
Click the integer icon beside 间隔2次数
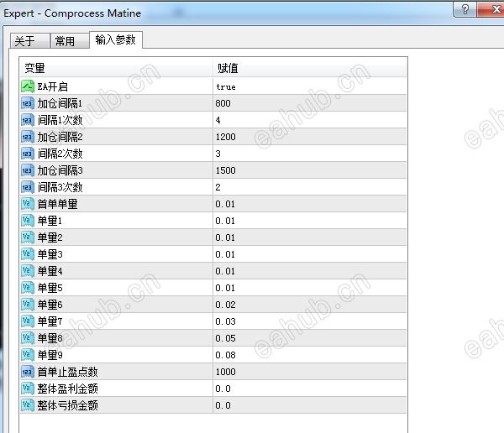[28, 154]
